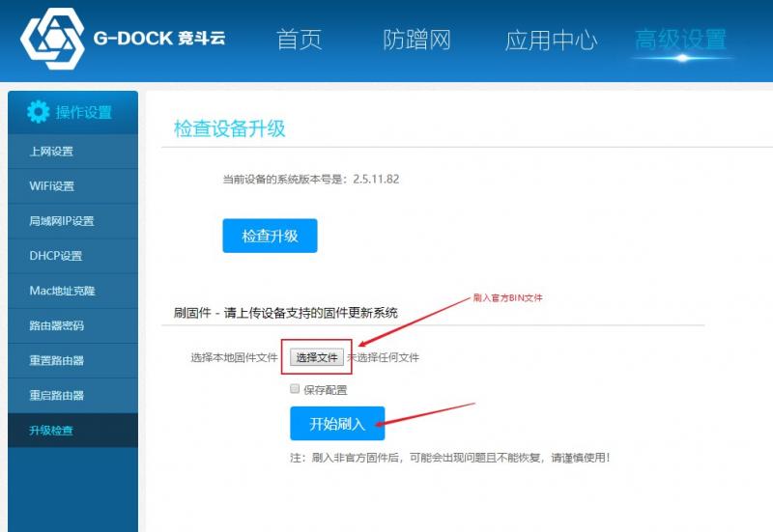The width and height of the screenshot is (773, 532).
Task: Click the G-DOCK 竞斗云 brand text
Action: 159,40
